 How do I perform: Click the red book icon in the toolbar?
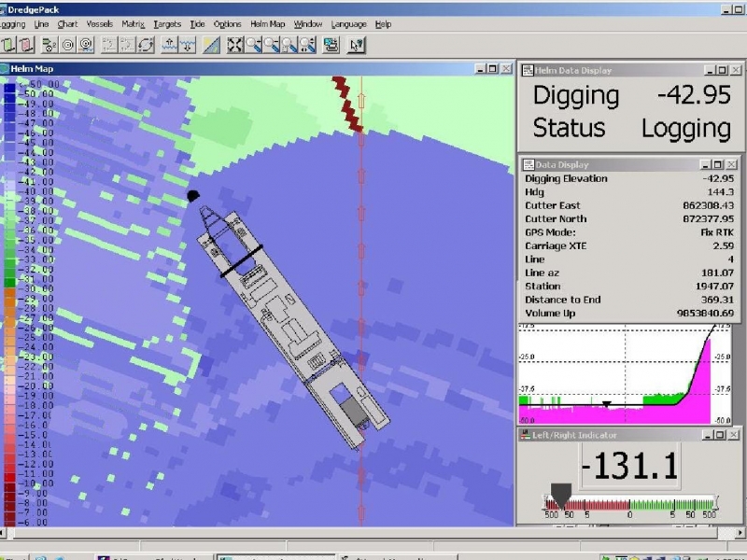click(x=26, y=44)
